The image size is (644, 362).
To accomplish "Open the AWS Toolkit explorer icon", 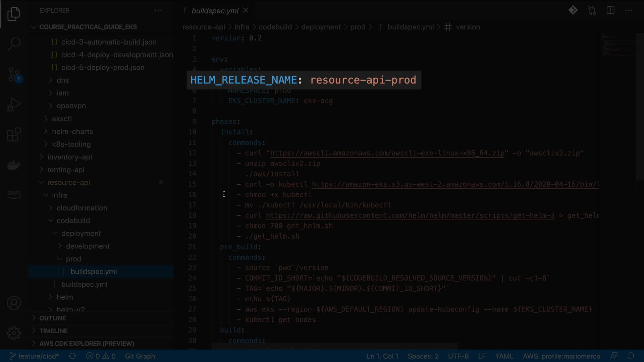I will (x=14, y=194).
